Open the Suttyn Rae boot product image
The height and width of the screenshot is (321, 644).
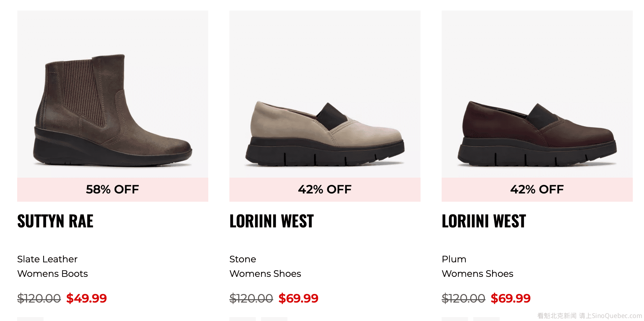(112, 110)
